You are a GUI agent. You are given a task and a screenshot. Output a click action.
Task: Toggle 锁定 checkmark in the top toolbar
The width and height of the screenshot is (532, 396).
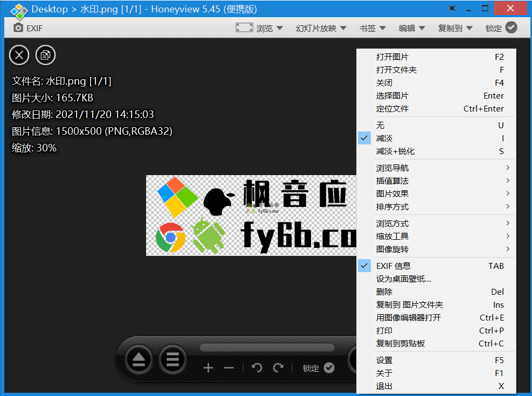[512, 27]
